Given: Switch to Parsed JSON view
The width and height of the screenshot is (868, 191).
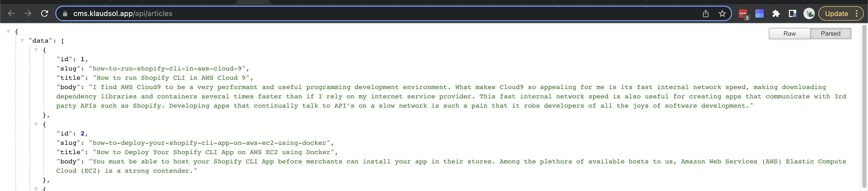Looking at the screenshot, I should (x=831, y=33).
